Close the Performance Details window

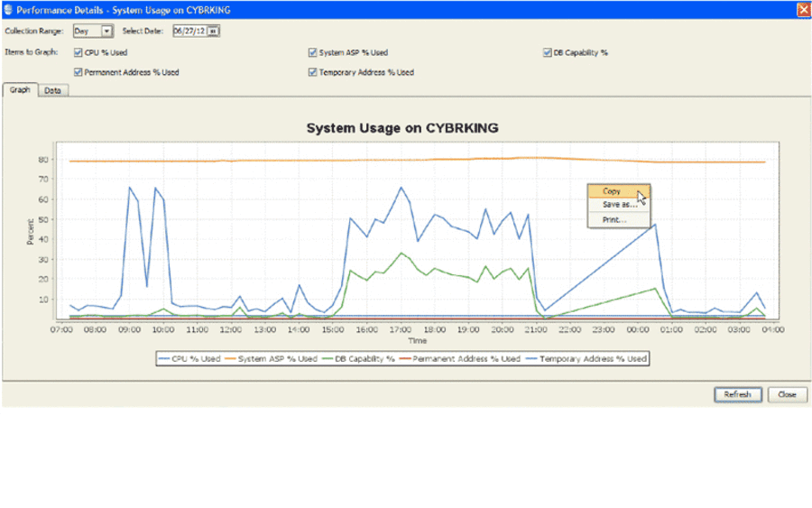pos(803,10)
